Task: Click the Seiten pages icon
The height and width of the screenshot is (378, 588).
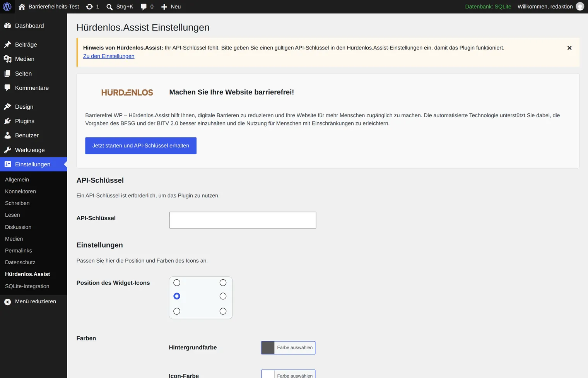Action: pyautogui.click(x=7, y=74)
